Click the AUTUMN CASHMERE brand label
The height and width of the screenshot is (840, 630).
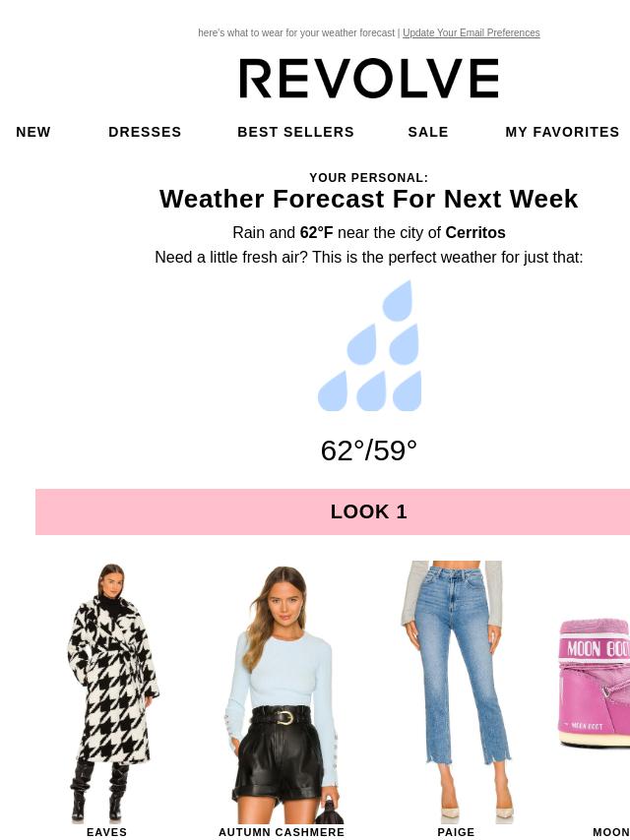click(282, 832)
